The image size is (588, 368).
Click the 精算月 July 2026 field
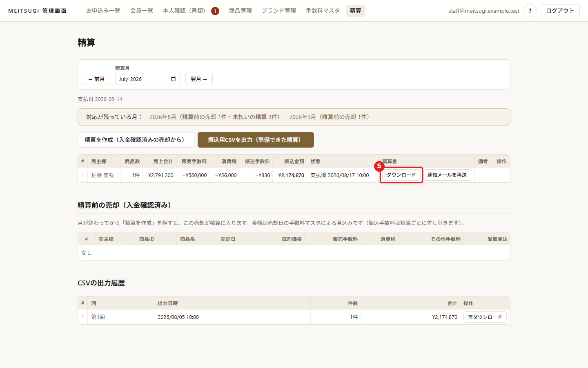148,79
